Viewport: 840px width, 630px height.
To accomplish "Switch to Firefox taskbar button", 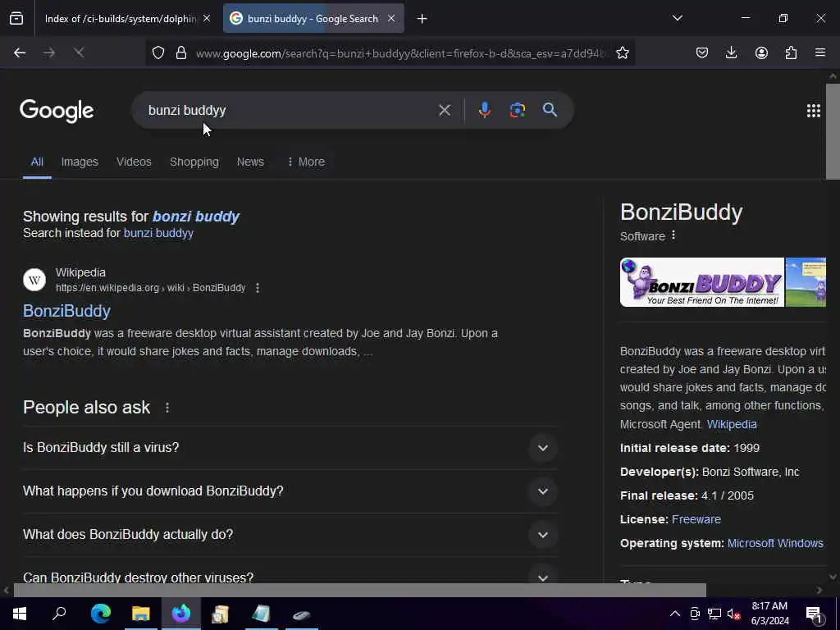I will pos(181,614).
